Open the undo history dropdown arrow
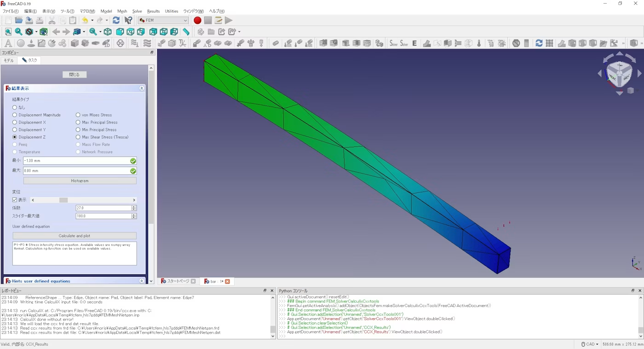Viewport: 644px width, 349px height. (92, 20)
